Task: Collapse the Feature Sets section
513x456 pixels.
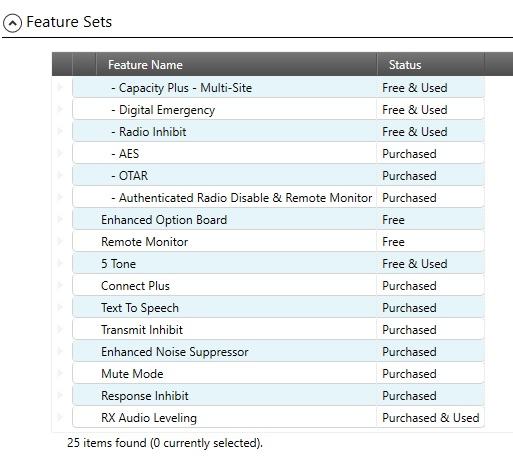Action: pyautogui.click(x=12, y=23)
